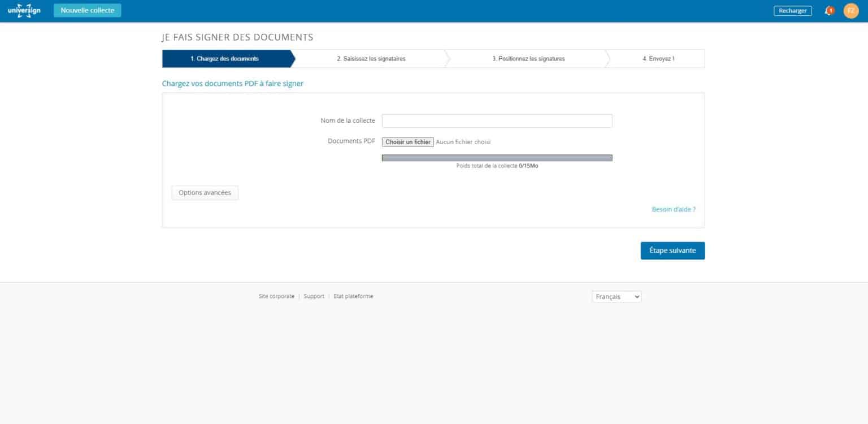Viewport: 868px width, 424px height.
Task: Click the Universign logo
Action: pos(23,10)
